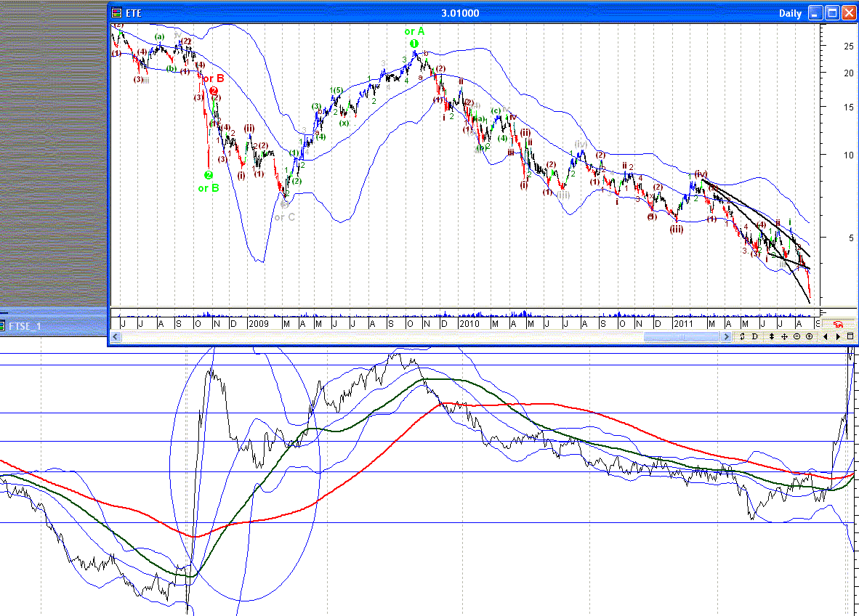Click the green circled 2 wave marker
Screen dimensions: 859x616
click(x=208, y=175)
